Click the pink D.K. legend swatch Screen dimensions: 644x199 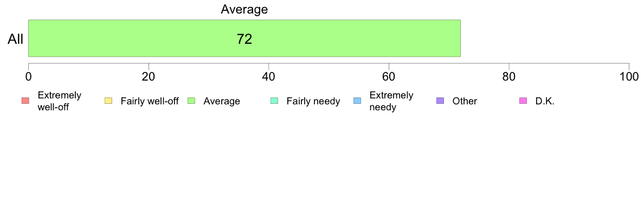point(523,101)
